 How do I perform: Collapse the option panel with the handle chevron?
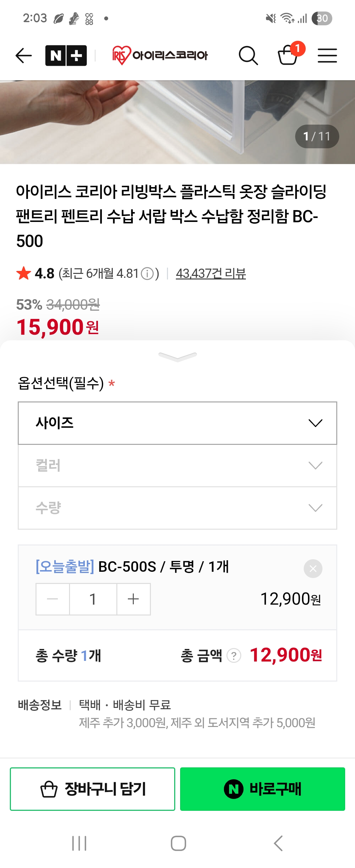177,357
